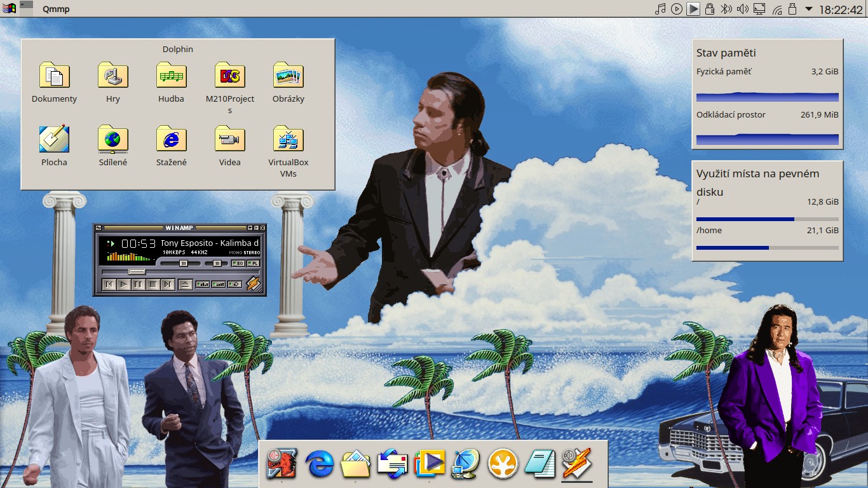
Task: Click the padlock tray icon
Action: pyautogui.click(x=710, y=9)
